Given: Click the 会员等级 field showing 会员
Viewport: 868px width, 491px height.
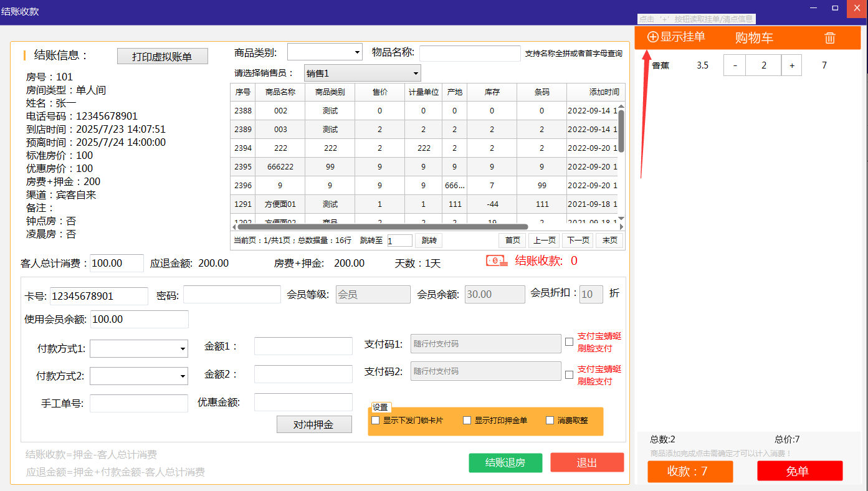Looking at the screenshot, I should pos(373,295).
